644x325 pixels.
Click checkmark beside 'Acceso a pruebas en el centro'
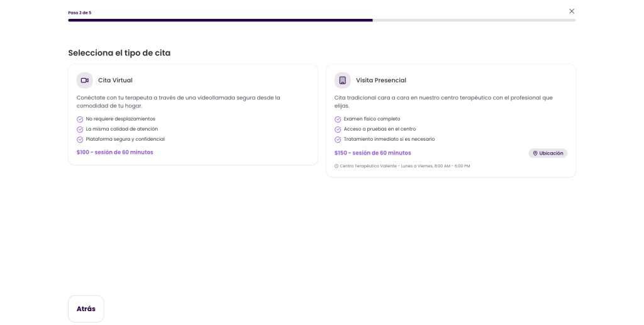(338, 129)
